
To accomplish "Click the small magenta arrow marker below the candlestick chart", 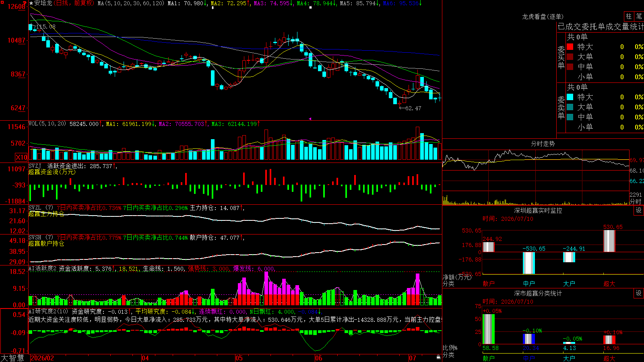I will pos(310,119).
